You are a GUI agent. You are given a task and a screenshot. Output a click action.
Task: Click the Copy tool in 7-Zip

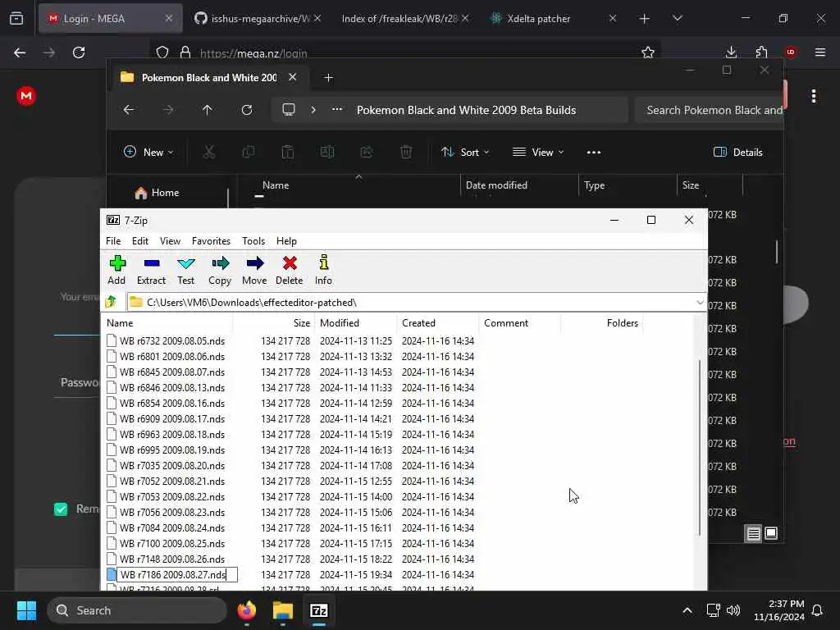pyautogui.click(x=220, y=270)
